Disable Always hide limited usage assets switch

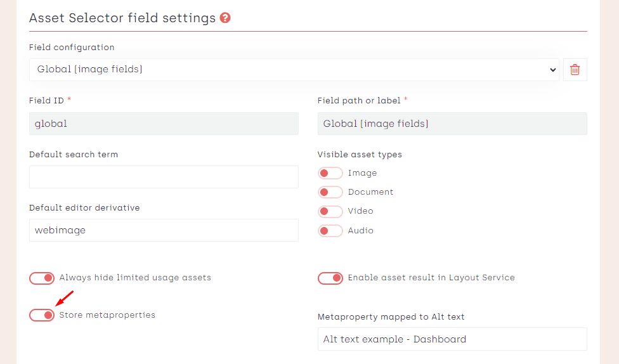pyautogui.click(x=42, y=278)
